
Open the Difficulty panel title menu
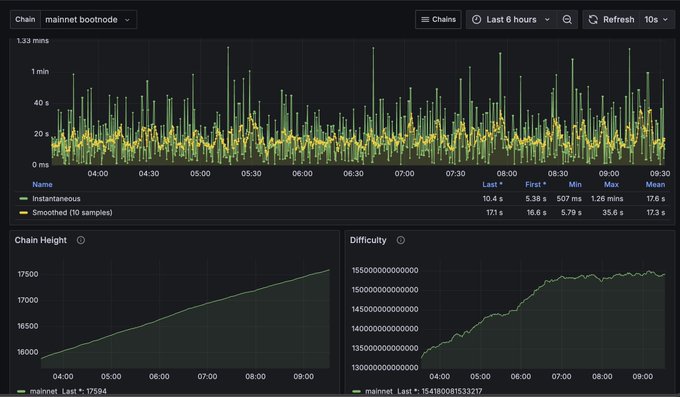(x=368, y=240)
